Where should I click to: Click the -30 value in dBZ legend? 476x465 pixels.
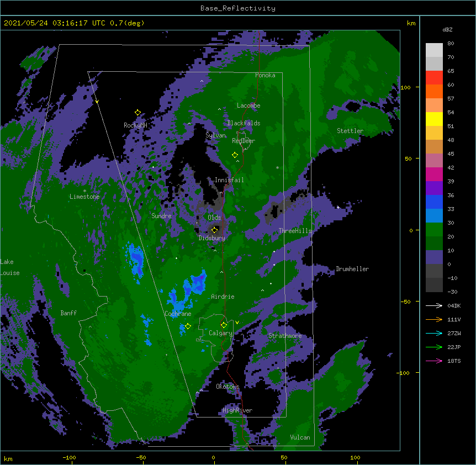452,292
